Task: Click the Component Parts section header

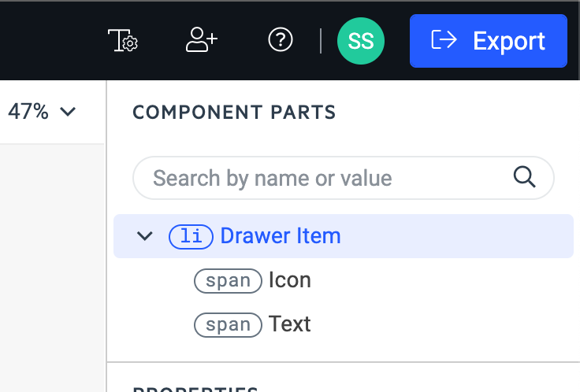Action: pyautogui.click(x=234, y=113)
